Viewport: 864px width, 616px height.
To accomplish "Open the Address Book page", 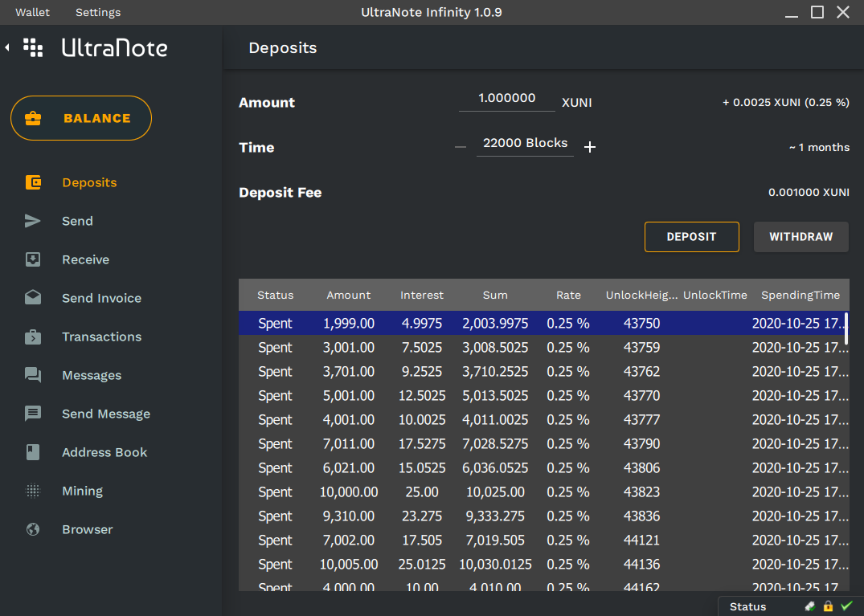I will coord(104,452).
